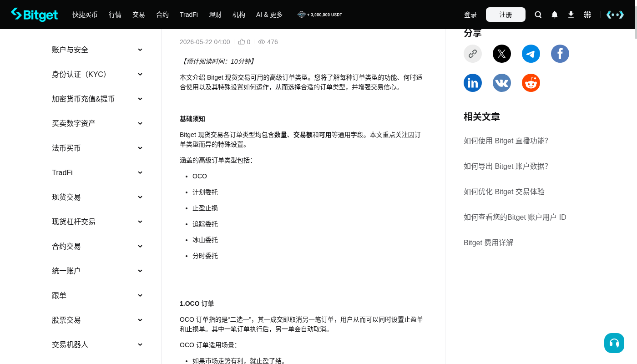Expand the 交易机器人 section

tap(97, 344)
